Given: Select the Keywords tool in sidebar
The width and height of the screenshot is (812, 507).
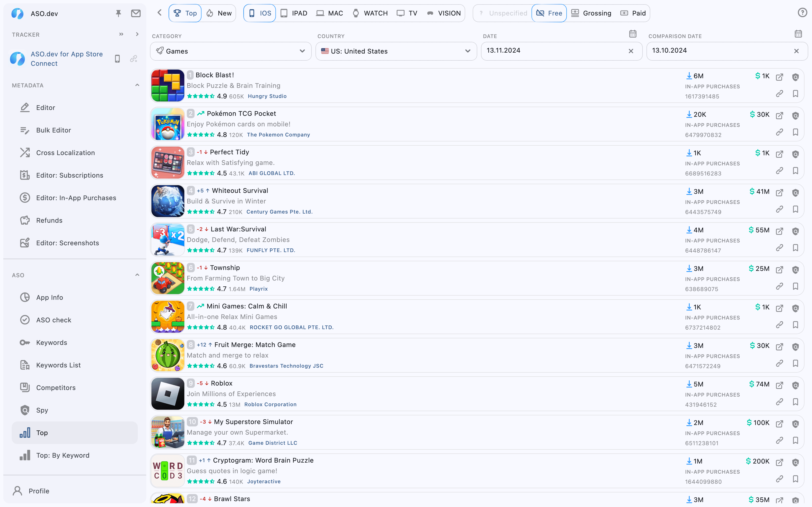Looking at the screenshot, I should (x=51, y=342).
